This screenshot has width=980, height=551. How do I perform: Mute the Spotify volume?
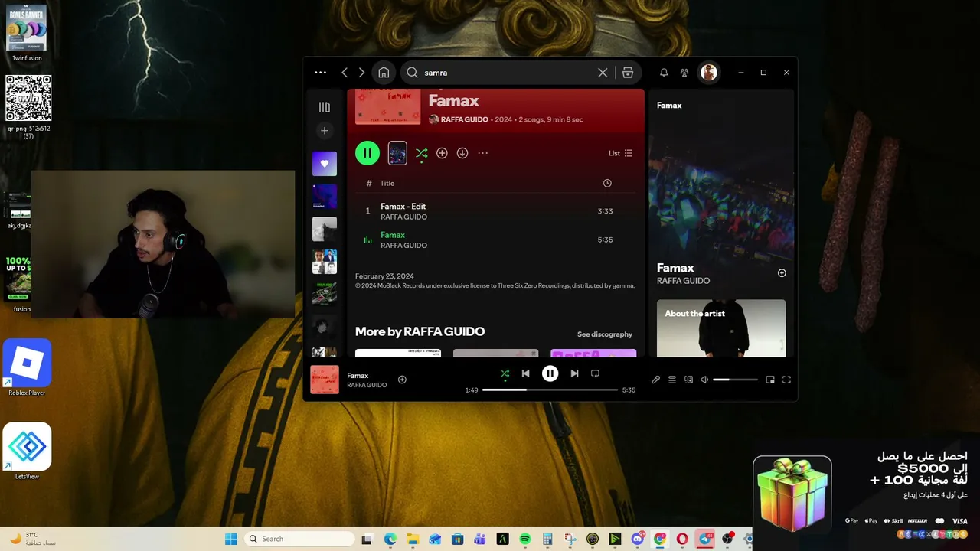pos(704,380)
